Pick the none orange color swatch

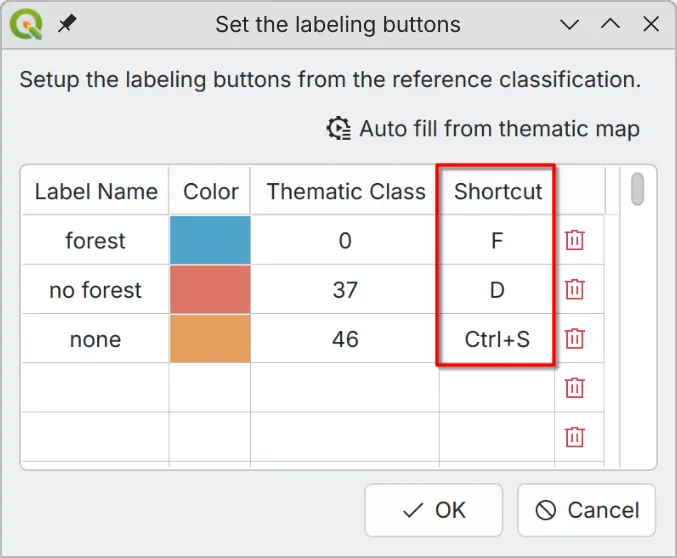pyautogui.click(x=210, y=339)
